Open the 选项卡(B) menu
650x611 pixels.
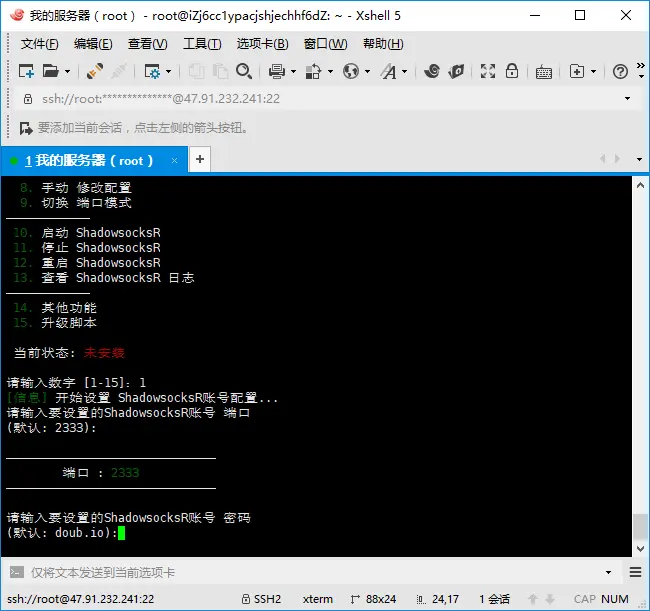coord(262,44)
